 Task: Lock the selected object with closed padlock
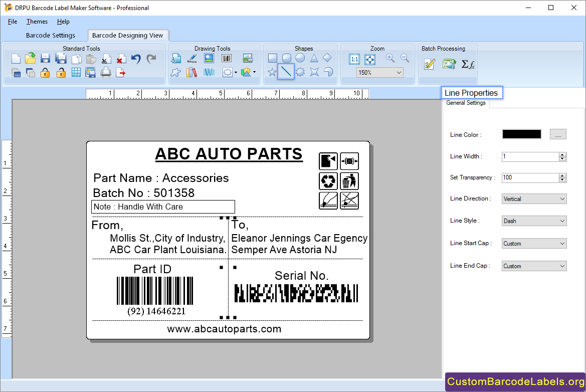[45, 73]
